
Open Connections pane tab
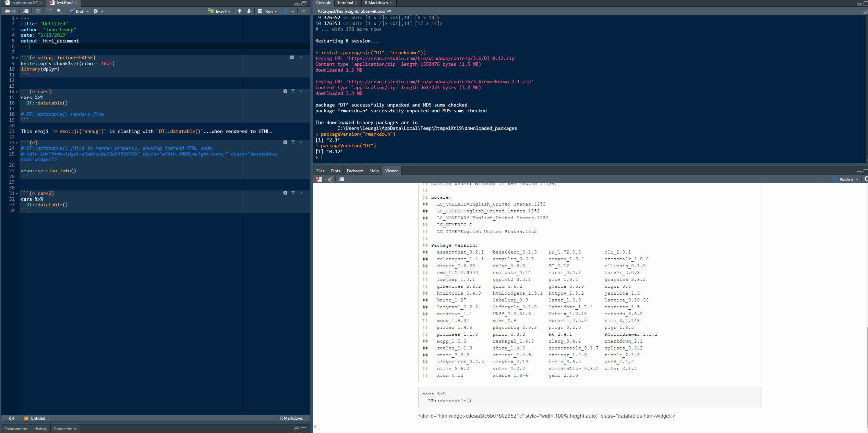point(65,429)
